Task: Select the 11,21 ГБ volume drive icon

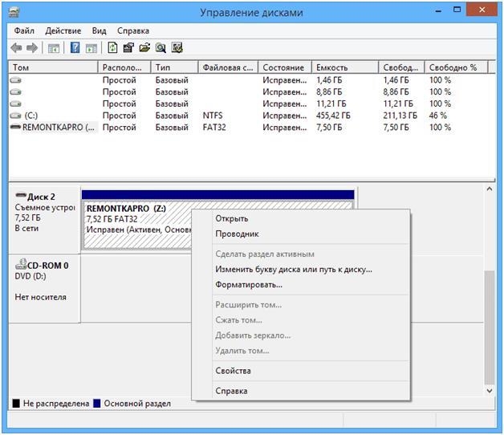Action: tap(15, 104)
